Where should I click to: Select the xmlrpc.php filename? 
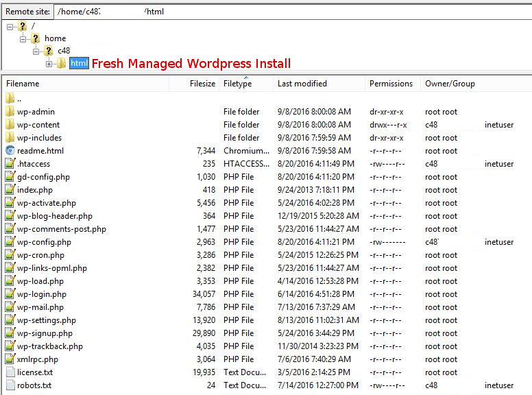[38, 359]
